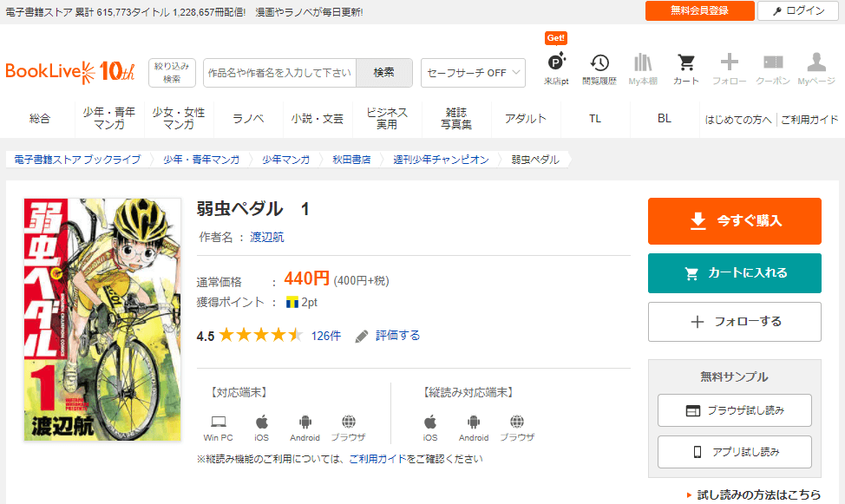Screen dimensions: 845x504
Task: Add to cart with カートに入れる button
Action: (x=734, y=273)
